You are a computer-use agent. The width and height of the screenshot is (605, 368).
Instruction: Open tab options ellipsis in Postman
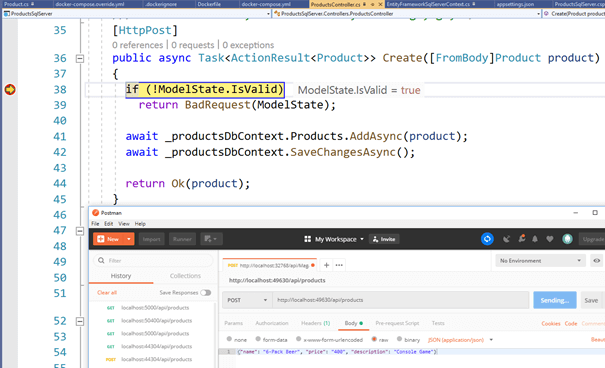(x=339, y=265)
